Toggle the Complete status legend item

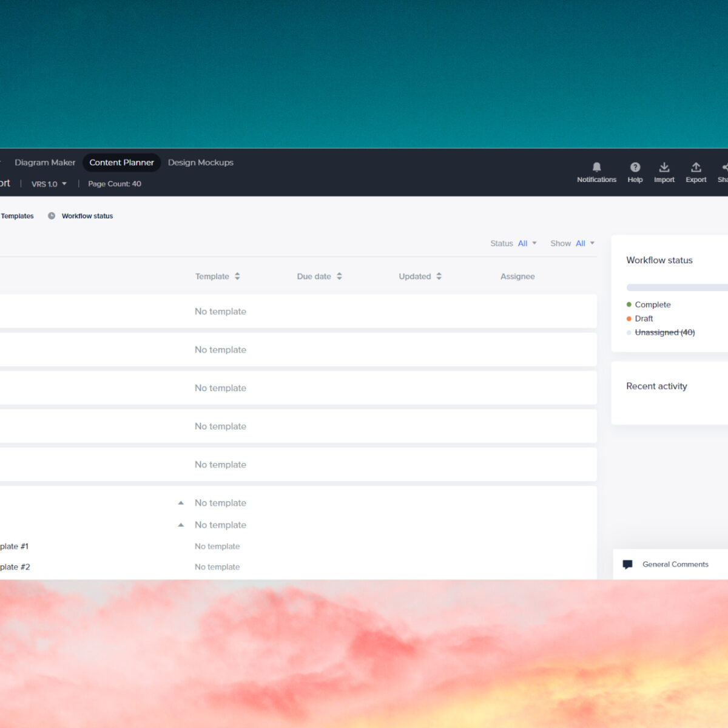click(649, 305)
